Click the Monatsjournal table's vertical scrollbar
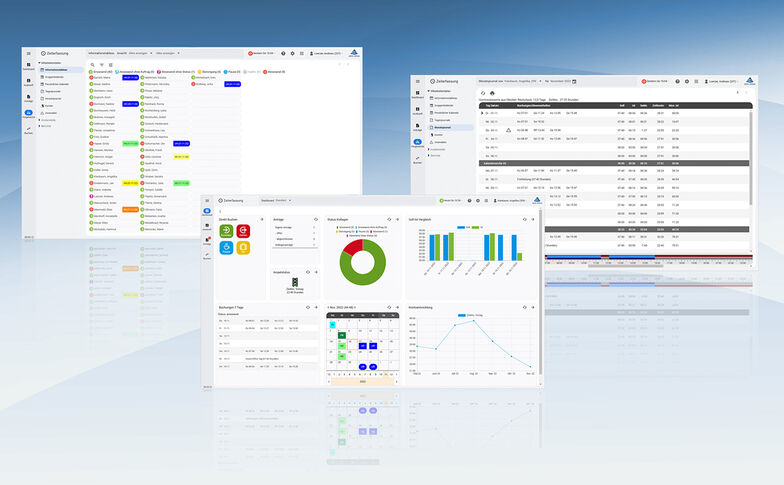 pyautogui.click(x=750, y=150)
